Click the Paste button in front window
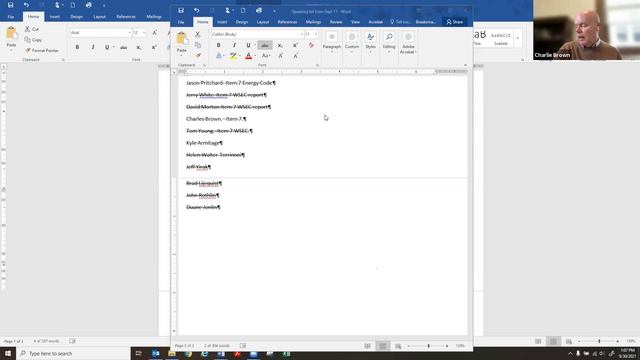The width and height of the screenshot is (640, 360). pyautogui.click(x=182, y=42)
